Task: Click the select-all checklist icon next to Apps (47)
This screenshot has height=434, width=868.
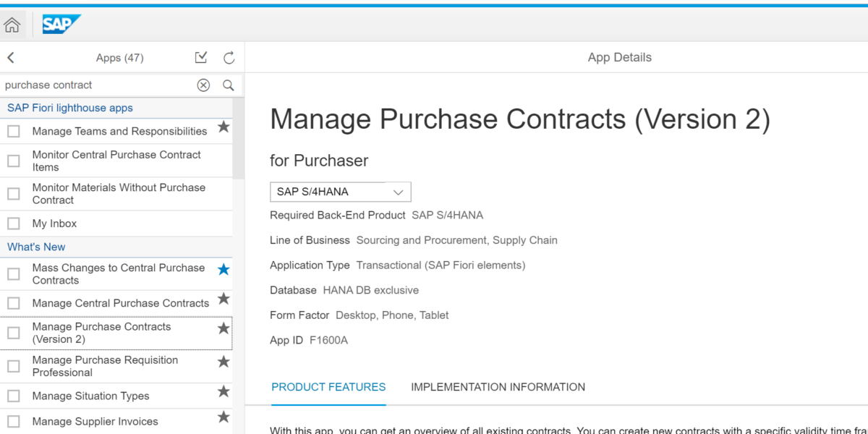Action: 201,57
